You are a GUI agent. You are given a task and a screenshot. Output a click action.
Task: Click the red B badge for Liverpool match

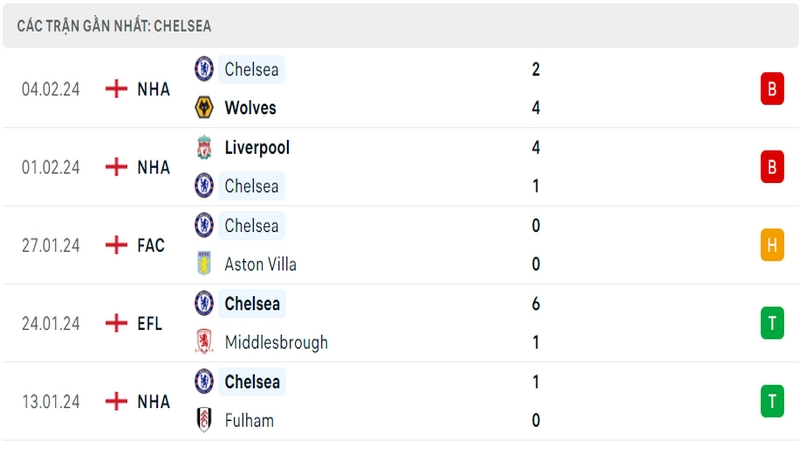tap(772, 167)
